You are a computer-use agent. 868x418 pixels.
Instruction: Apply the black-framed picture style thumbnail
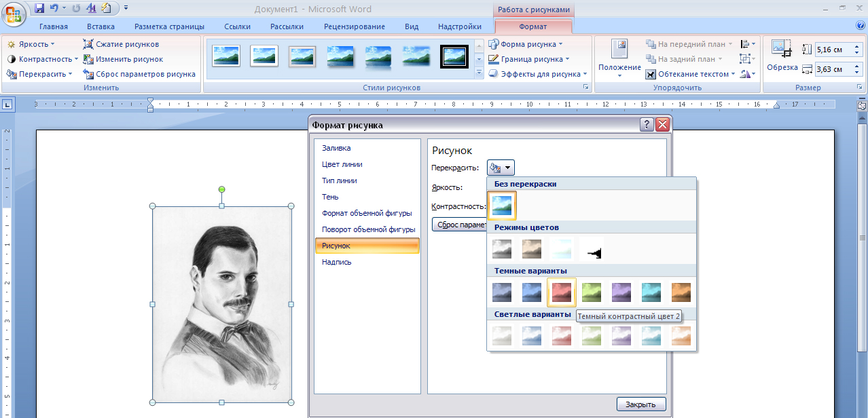(x=454, y=56)
